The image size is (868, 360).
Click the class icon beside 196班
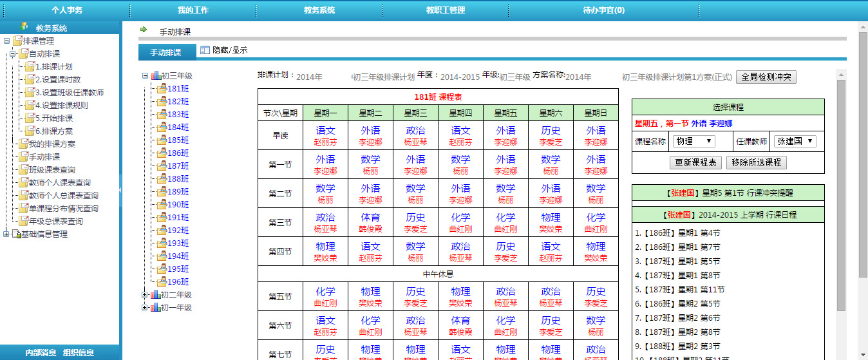point(162,282)
